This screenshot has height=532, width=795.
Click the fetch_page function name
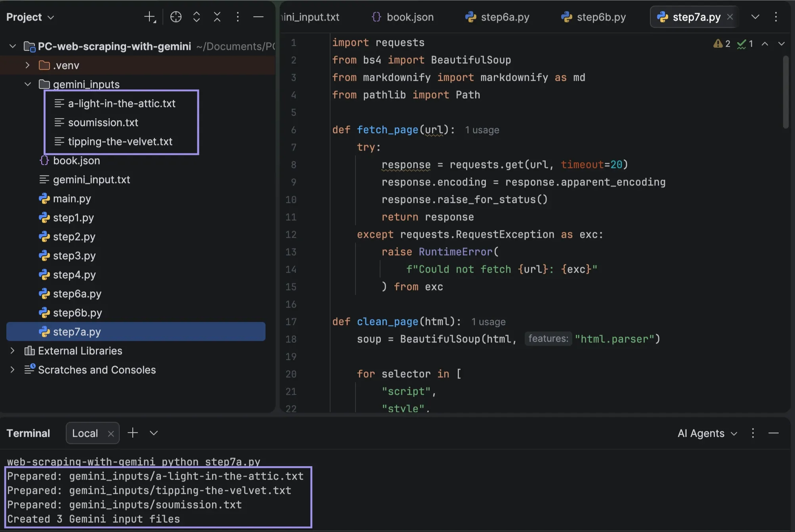[388, 130]
